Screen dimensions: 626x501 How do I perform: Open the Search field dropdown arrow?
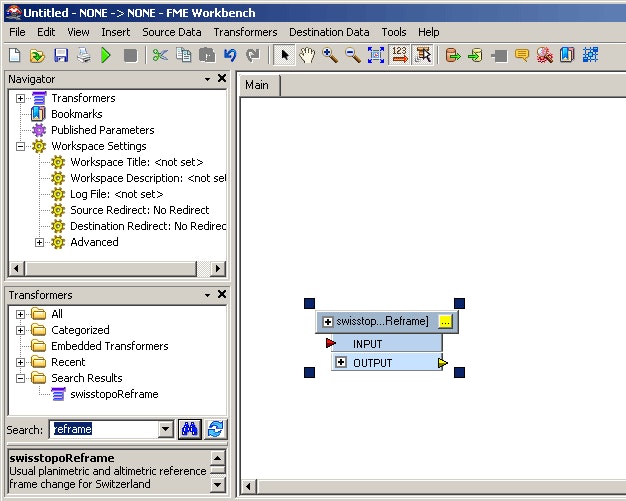click(166, 429)
